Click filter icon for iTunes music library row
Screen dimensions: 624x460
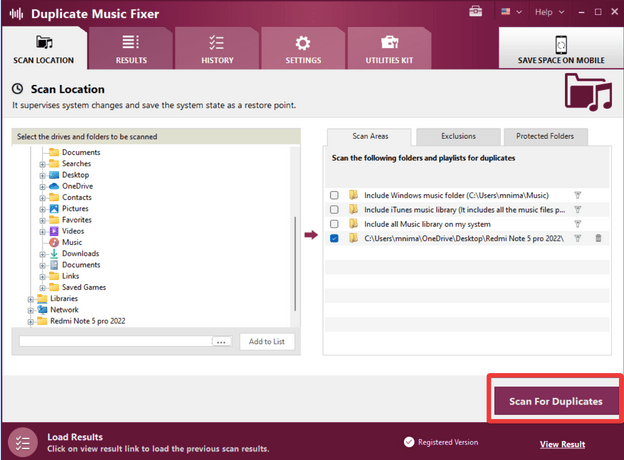point(577,210)
